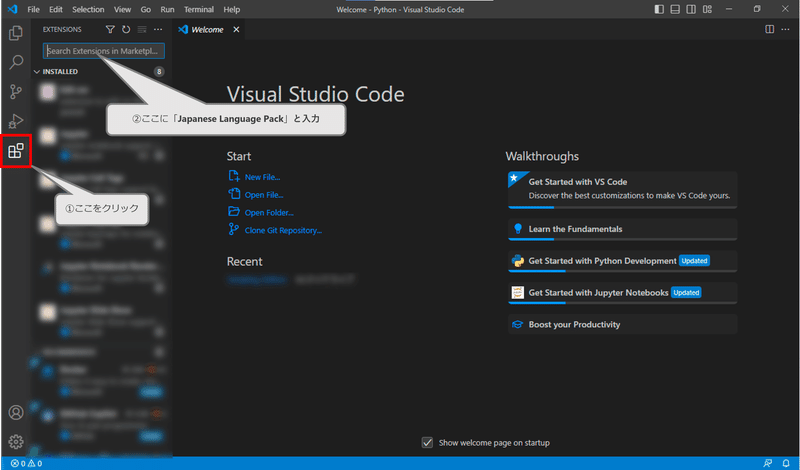
Task: Click the Open Folder link
Action: click(x=269, y=213)
